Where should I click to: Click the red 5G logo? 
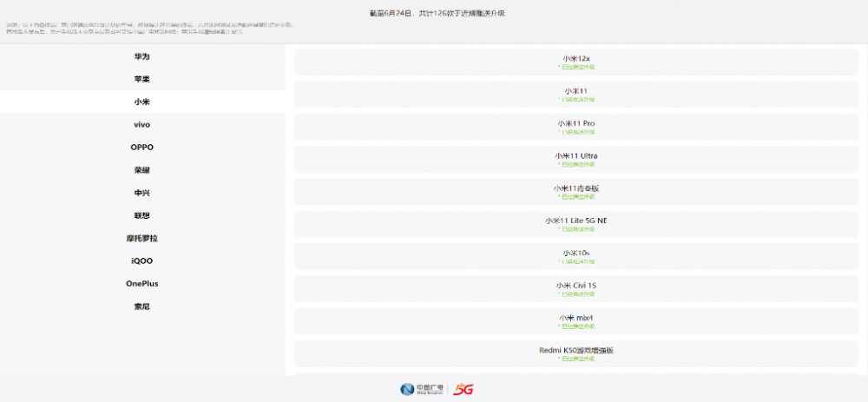pyautogui.click(x=463, y=389)
